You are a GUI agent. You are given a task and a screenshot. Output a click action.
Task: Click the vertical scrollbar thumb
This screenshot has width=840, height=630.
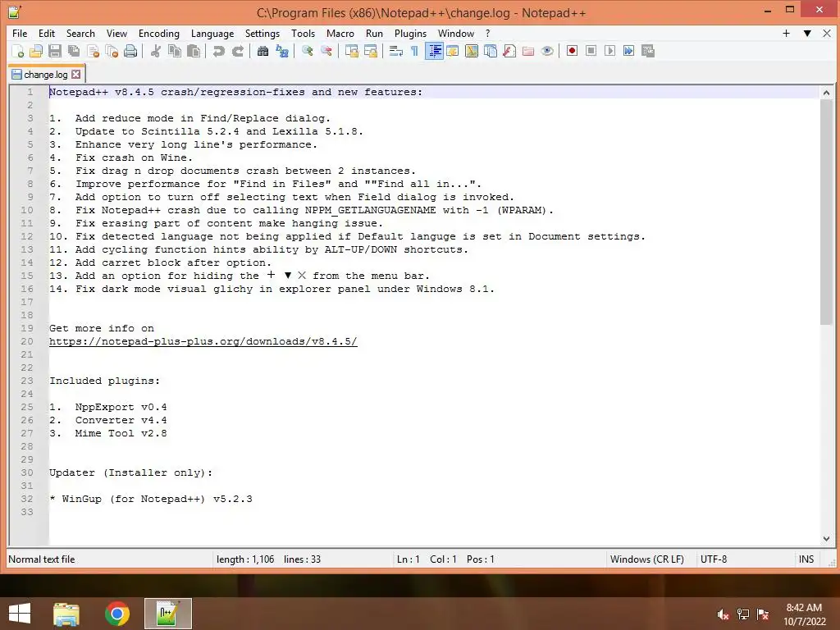(x=826, y=212)
